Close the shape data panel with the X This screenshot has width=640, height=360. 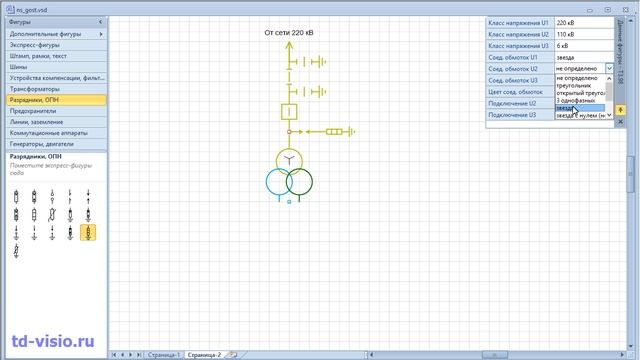[x=620, y=122]
